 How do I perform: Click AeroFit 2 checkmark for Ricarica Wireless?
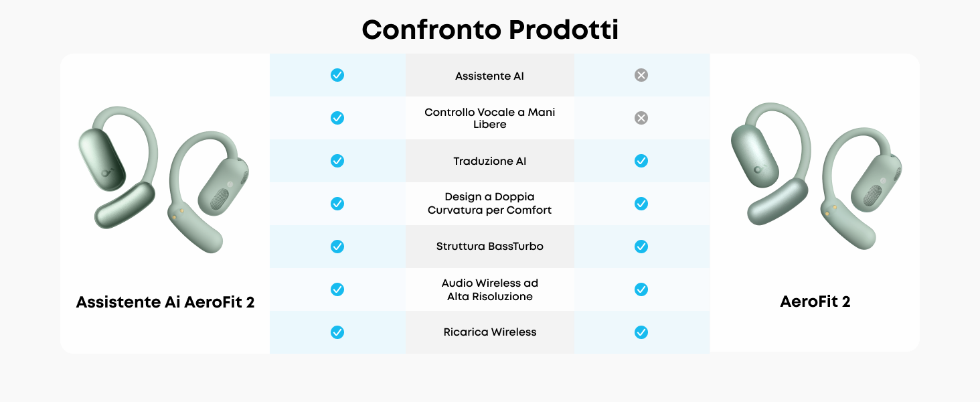click(x=641, y=332)
